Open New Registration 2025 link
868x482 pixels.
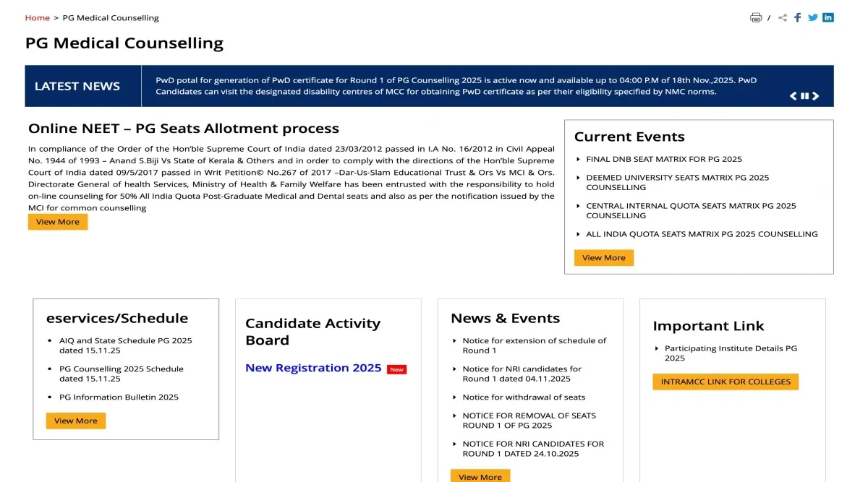coord(313,368)
